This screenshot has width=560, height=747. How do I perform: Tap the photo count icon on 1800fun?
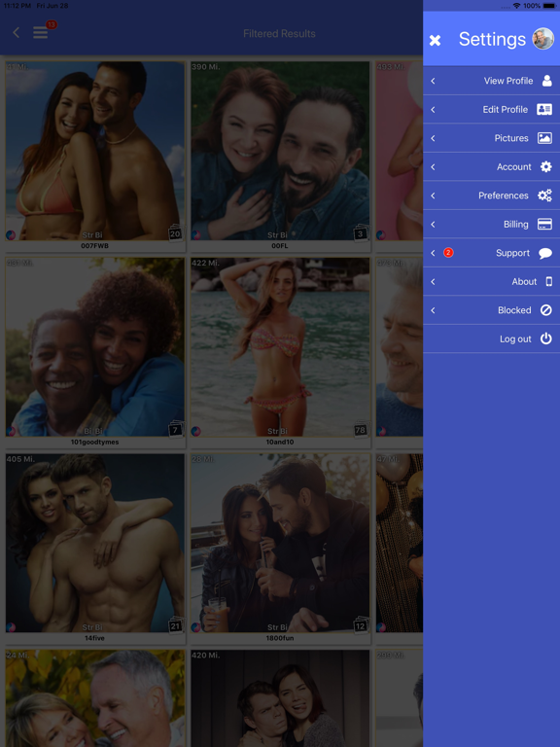[361, 625]
